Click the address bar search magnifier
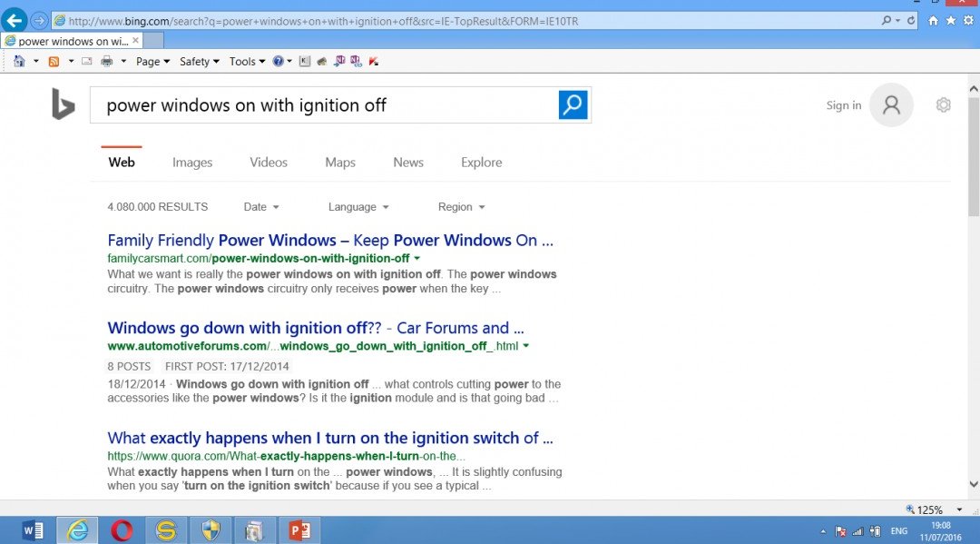The height and width of the screenshot is (544, 980). 887,21
